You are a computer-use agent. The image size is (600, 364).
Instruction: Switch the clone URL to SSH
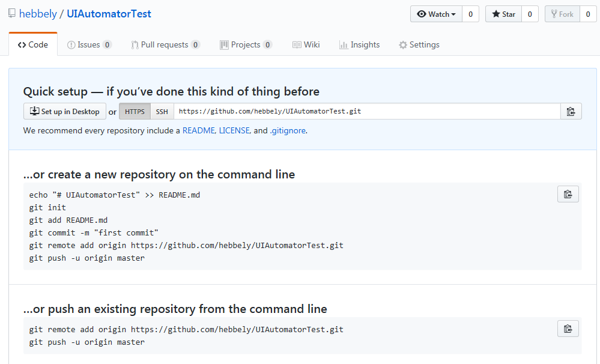[162, 111]
